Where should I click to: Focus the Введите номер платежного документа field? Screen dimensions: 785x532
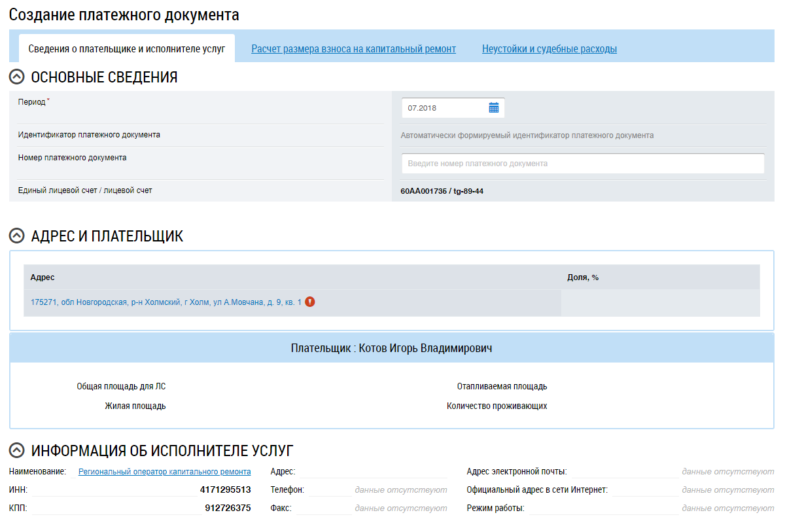tap(582, 164)
